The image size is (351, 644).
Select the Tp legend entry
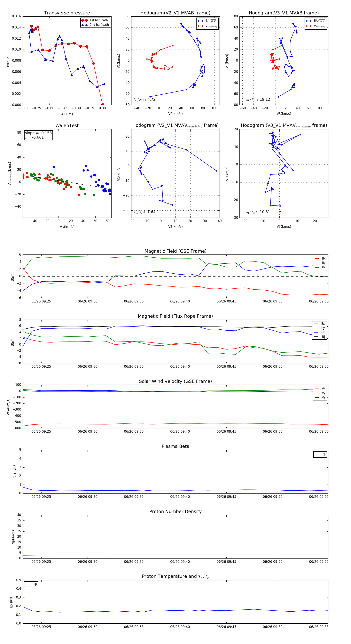click(x=31, y=584)
